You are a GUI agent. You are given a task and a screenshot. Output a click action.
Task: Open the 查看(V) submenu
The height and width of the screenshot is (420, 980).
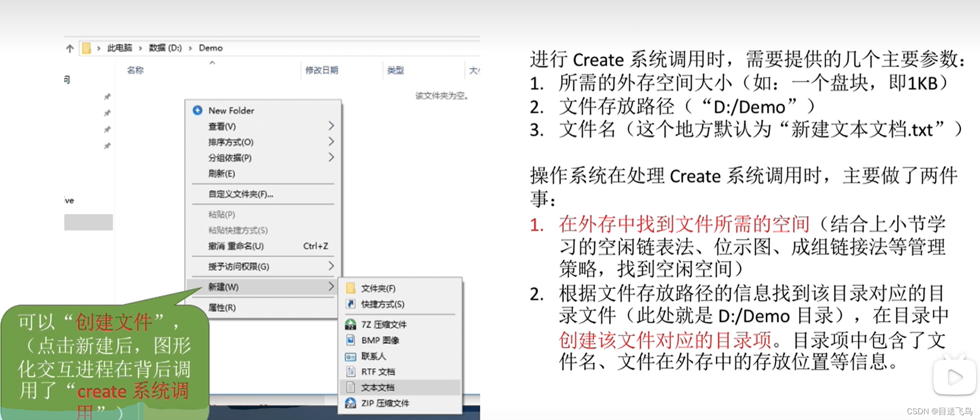click(263, 126)
